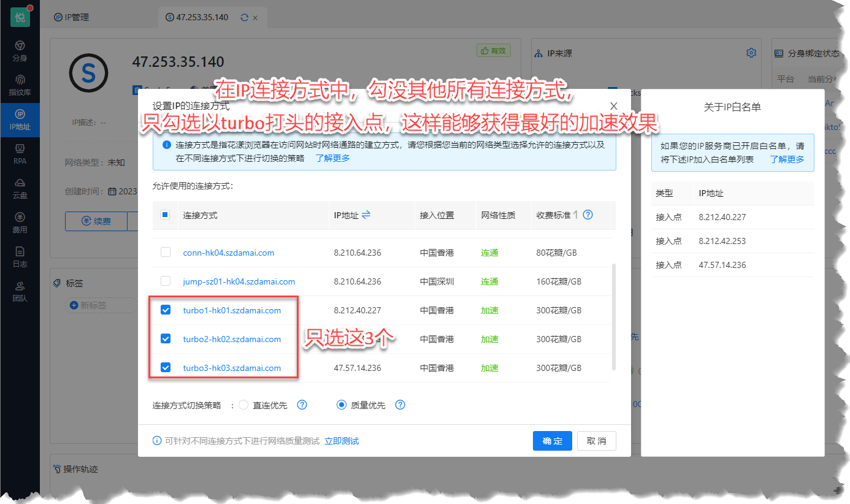The image size is (850, 504).
Task: Open the turbo2-hk02.szdamai.com link
Action: pyautogui.click(x=232, y=339)
